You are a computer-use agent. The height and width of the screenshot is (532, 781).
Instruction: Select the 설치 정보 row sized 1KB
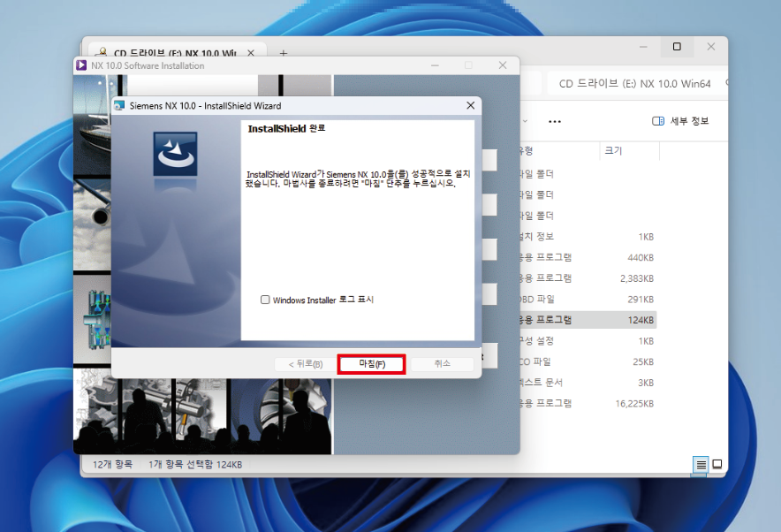pyautogui.click(x=588, y=237)
